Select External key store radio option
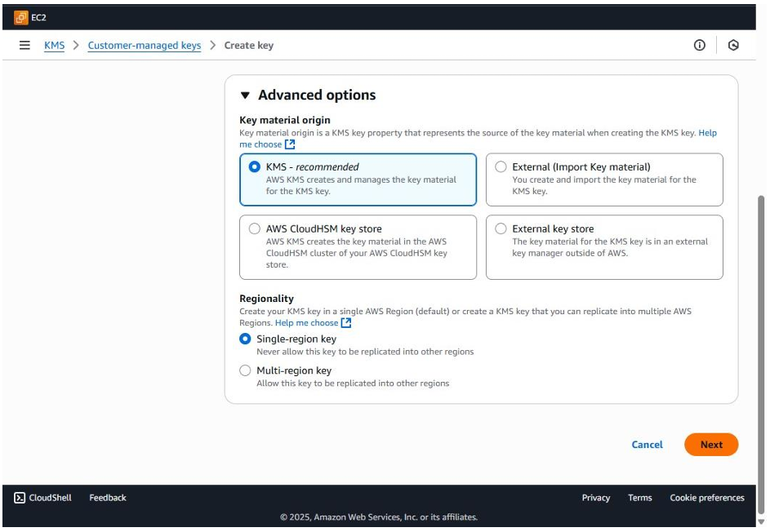Screen dimensions: 770x532 coord(501,228)
